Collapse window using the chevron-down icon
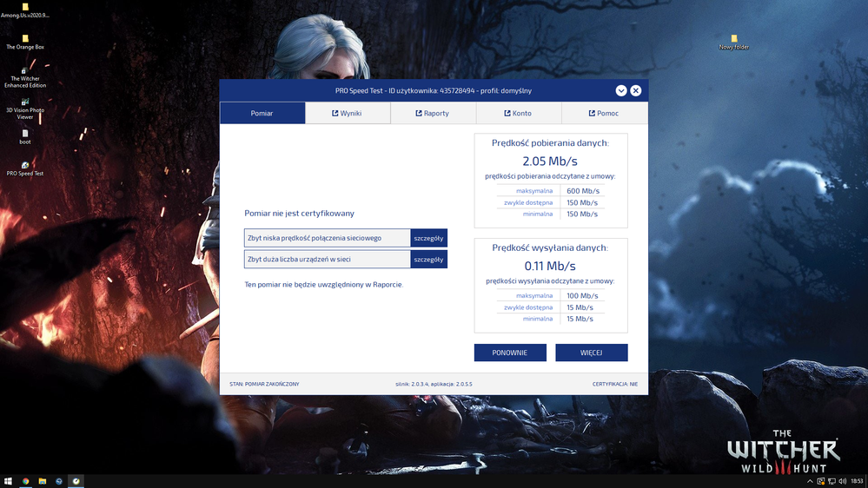868x488 pixels. tap(621, 90)
